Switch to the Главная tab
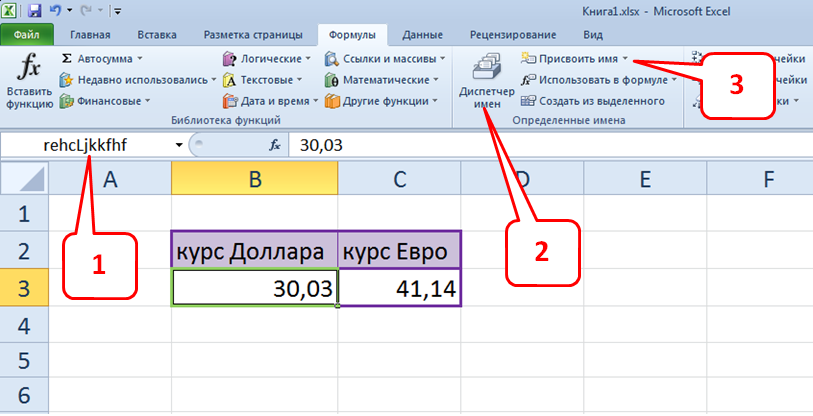This screenshot has width=813, height=416. coord(97,34)
